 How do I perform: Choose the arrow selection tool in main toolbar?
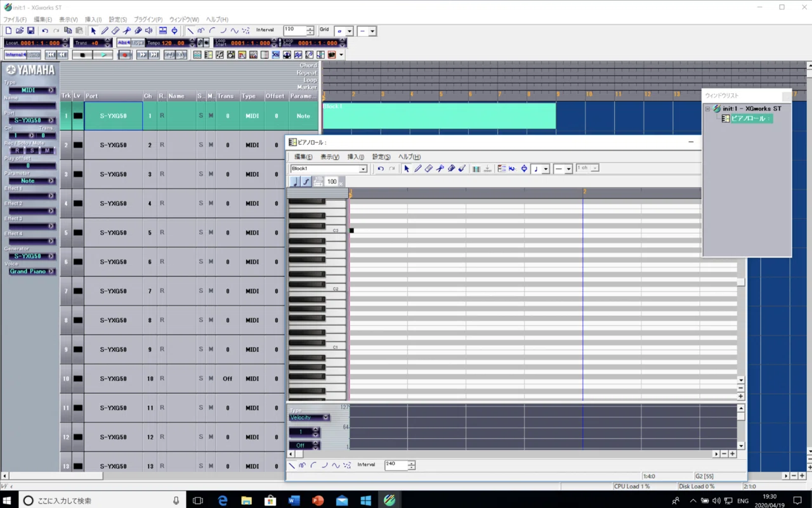point(93,30)
